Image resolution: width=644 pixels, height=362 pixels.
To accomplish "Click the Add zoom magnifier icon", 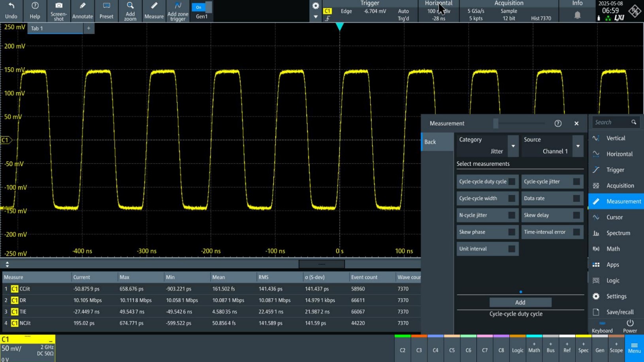I will 130,6.
